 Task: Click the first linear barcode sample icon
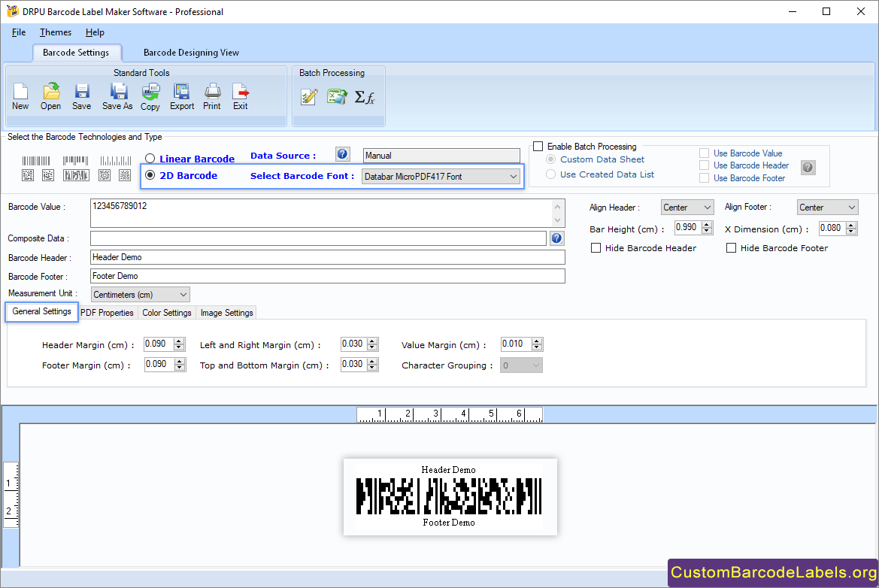[x=36, y=161]
